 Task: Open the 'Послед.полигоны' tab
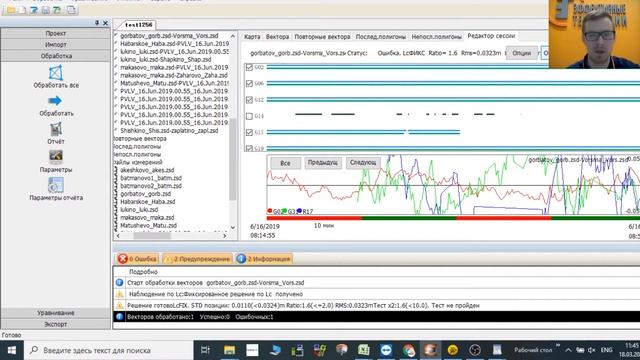[x=380, y=37]
